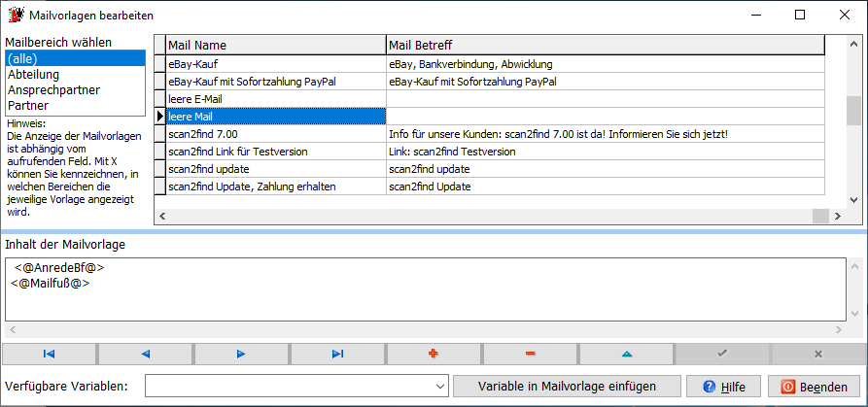Select scan2find update name cell
Viewport: 868px width, 407px height.
(276, 169)
